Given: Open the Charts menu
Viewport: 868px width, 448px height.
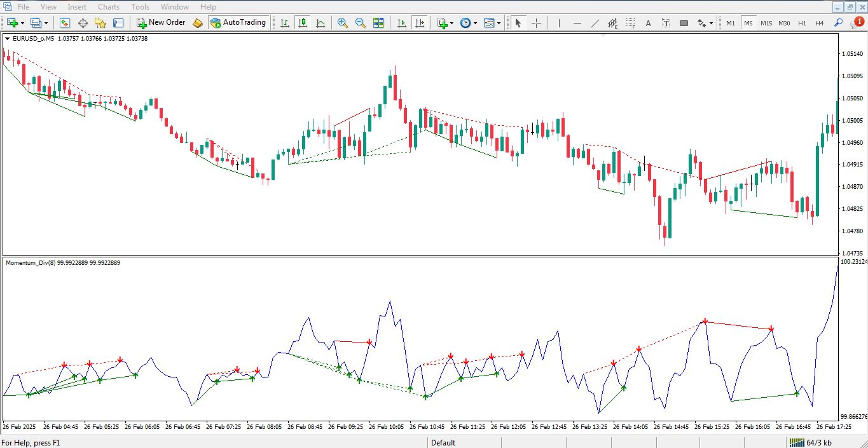Looking at the screenshot, I should pyautogui.click(x=109, y=7).
